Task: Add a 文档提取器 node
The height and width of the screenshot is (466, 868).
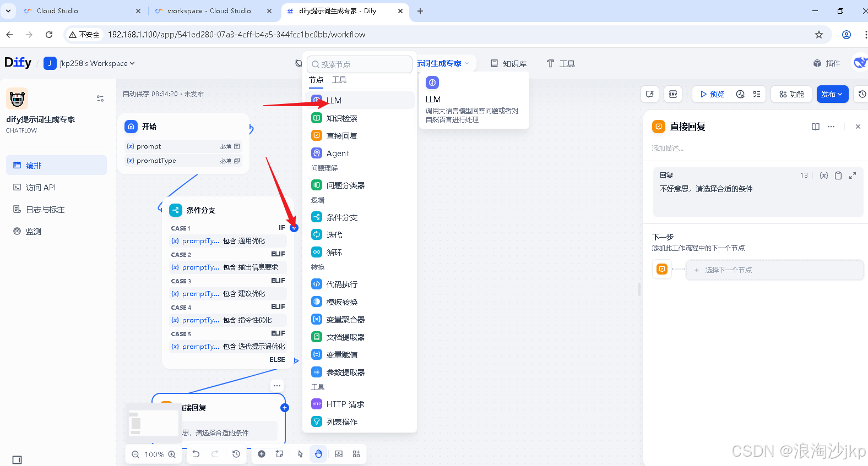Action: [359, 337]
